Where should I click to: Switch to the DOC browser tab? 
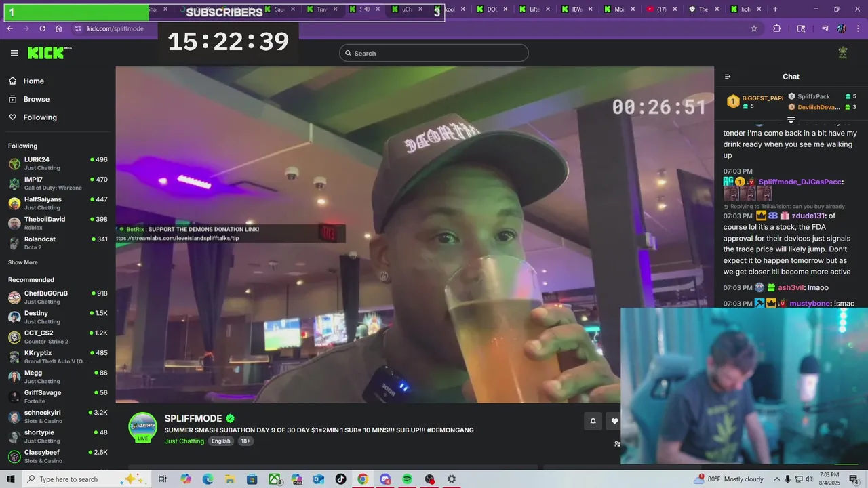pos(491,9)
